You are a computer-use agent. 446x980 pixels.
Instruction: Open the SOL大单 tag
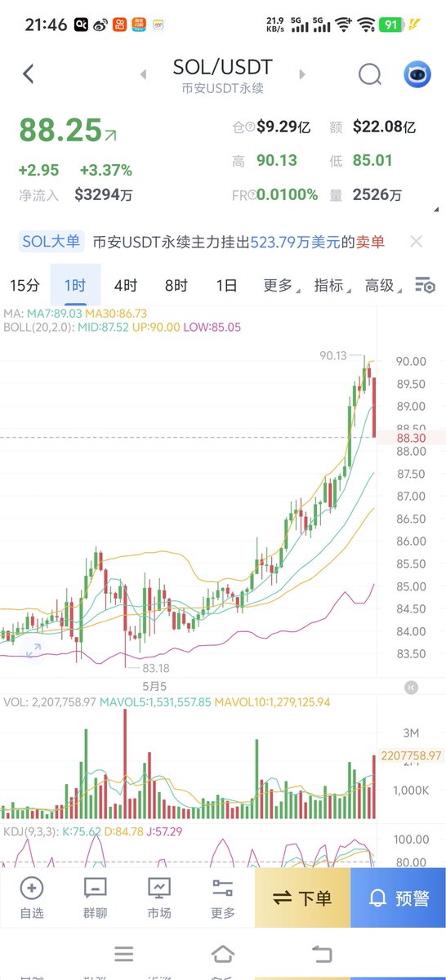click(51, 242)
